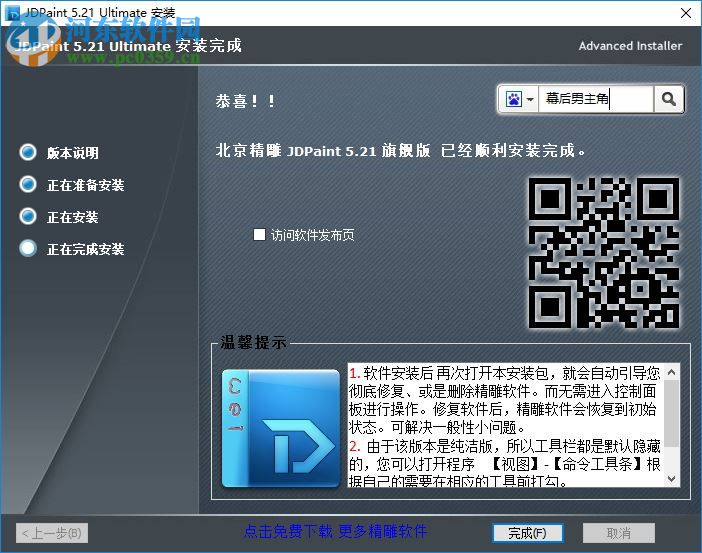Click the QR code image
The height and width of the screenshot is (553, 702).
coord(604,253)
